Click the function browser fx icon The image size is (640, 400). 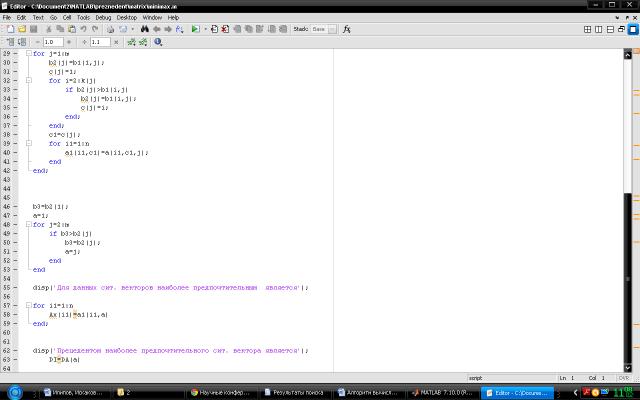[347, 30]
